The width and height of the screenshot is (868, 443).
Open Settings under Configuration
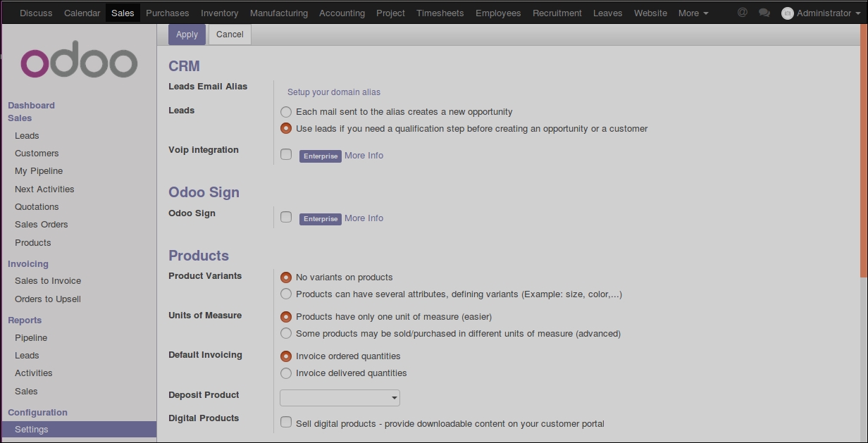[79, 430]
